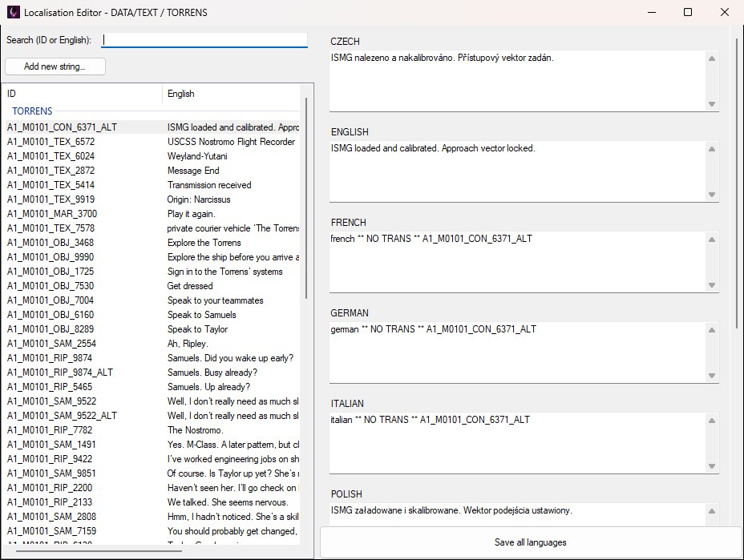Click scroll-down arrow in ENGLISH text box
The image size is (744, 560).
click(712, 195)
